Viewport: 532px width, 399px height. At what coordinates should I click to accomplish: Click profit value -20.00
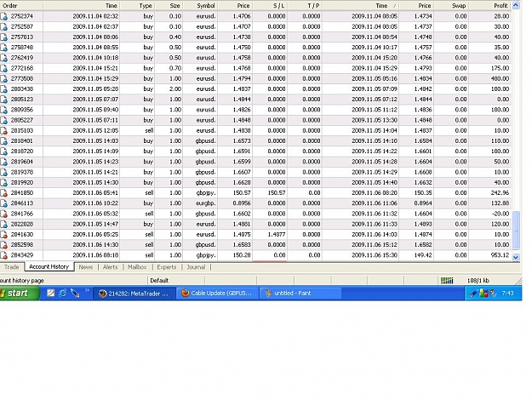[x=501, y=214]
